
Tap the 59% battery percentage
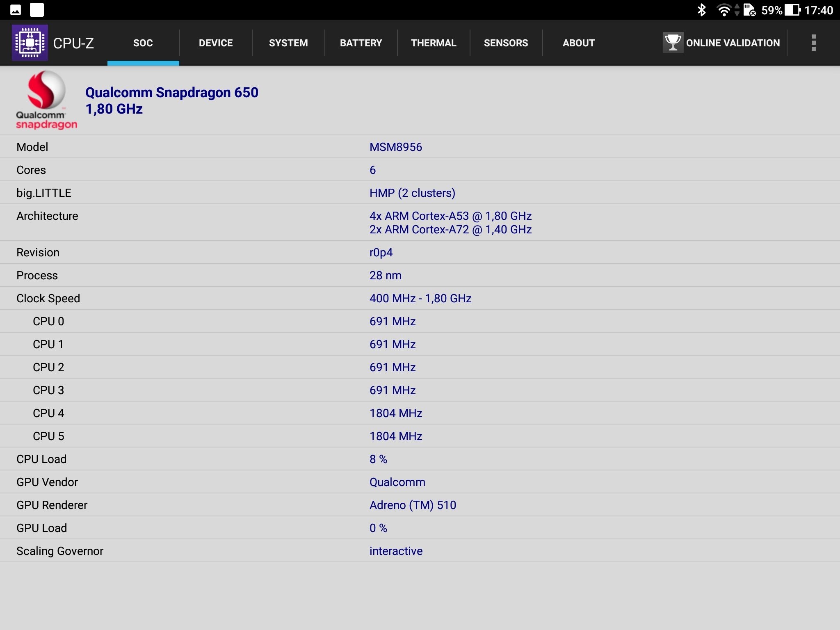[772, 10]
